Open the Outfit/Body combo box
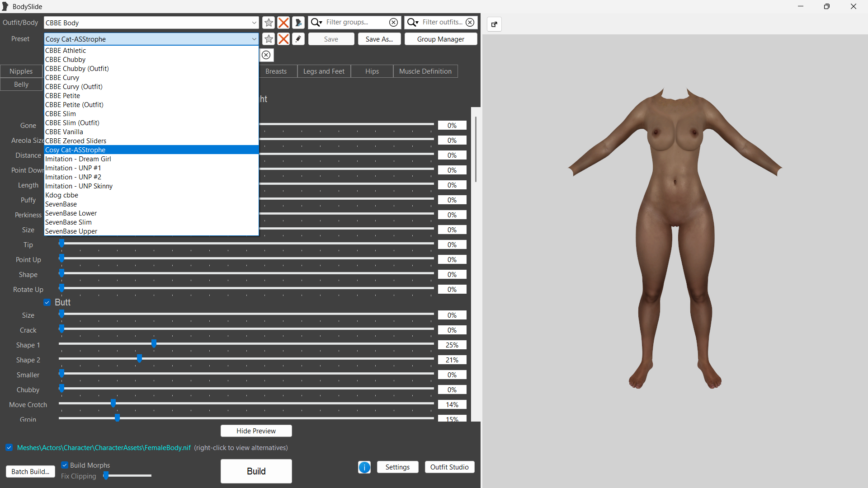Screen dimensions: 868x488 point(151,23)
